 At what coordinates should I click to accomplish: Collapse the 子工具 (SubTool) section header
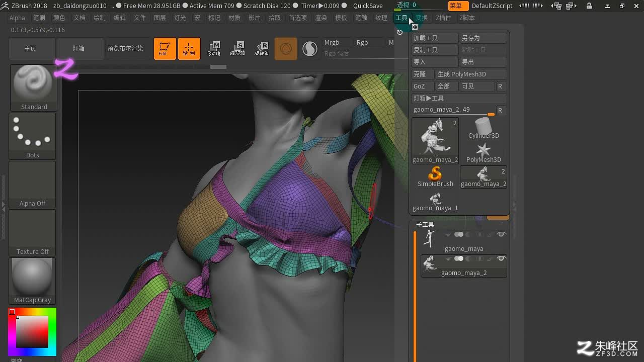click(x=425, y=225)
